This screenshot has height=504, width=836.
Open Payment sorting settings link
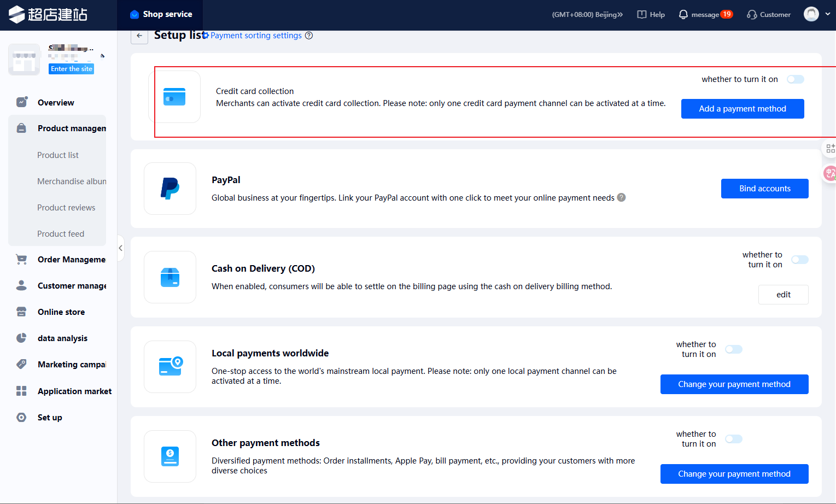click(256, 36)
